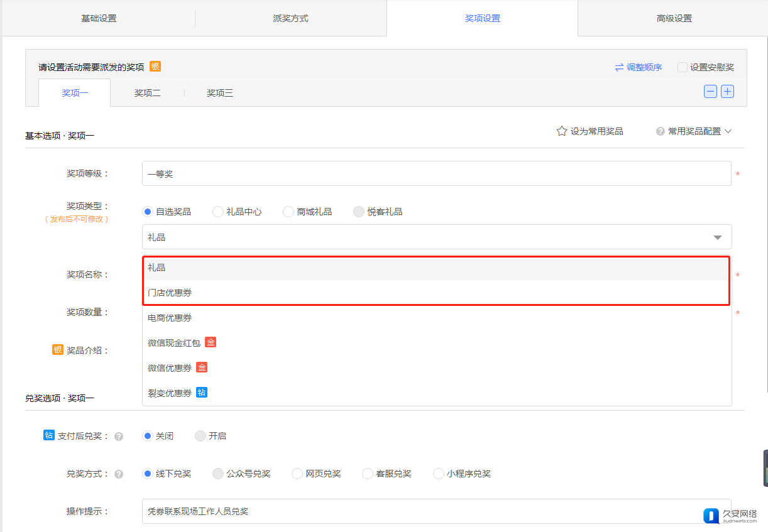768x532 pixels.
Task: Select the 奖项三 sub-tab
Action: point(220,93)
